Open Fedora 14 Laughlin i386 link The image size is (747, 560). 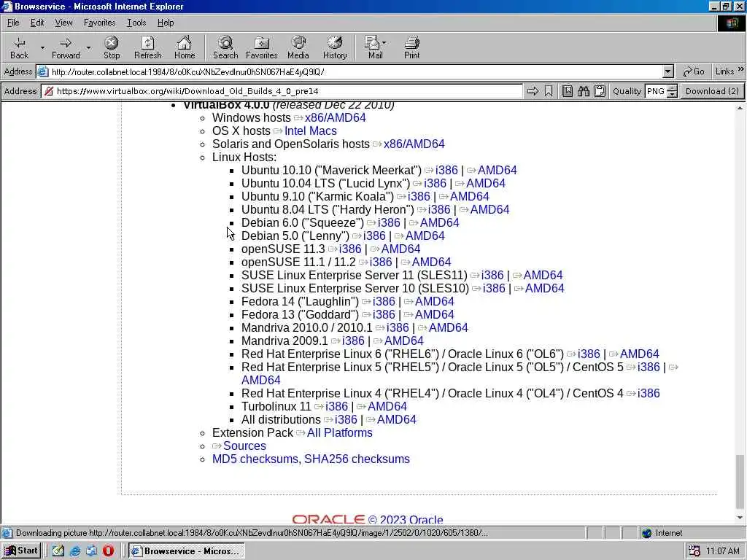pyautogui.click(x=384, y=301)
